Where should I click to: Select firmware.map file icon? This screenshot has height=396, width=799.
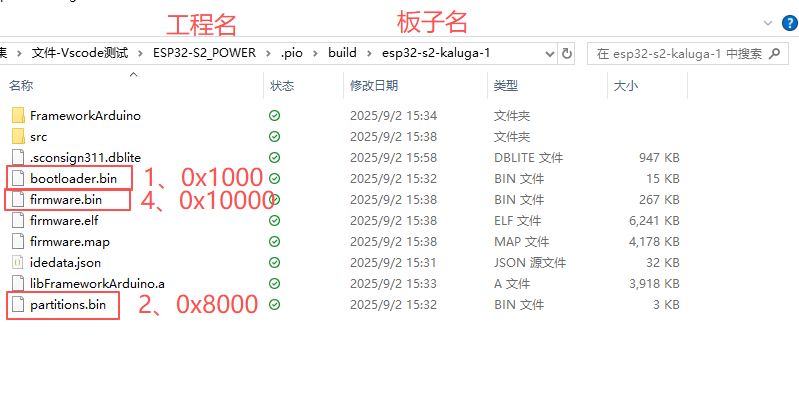[18, 241]
